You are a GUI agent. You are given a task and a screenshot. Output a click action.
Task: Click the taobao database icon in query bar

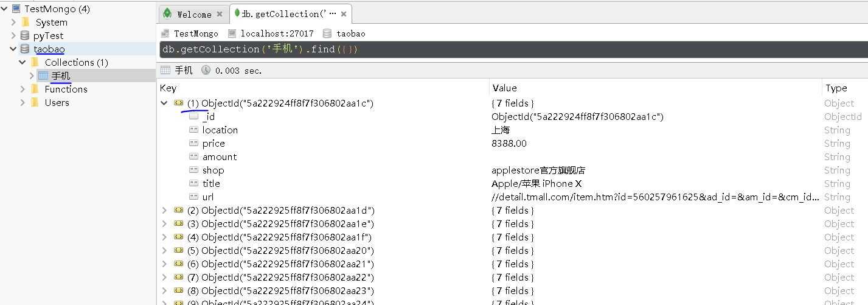point(327,33)
